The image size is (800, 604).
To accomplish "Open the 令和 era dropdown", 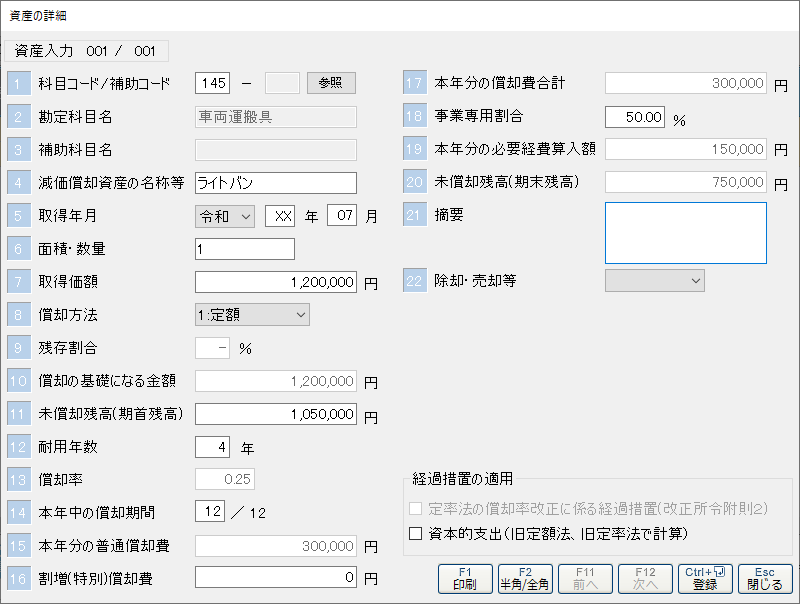I will coord(225,216).
